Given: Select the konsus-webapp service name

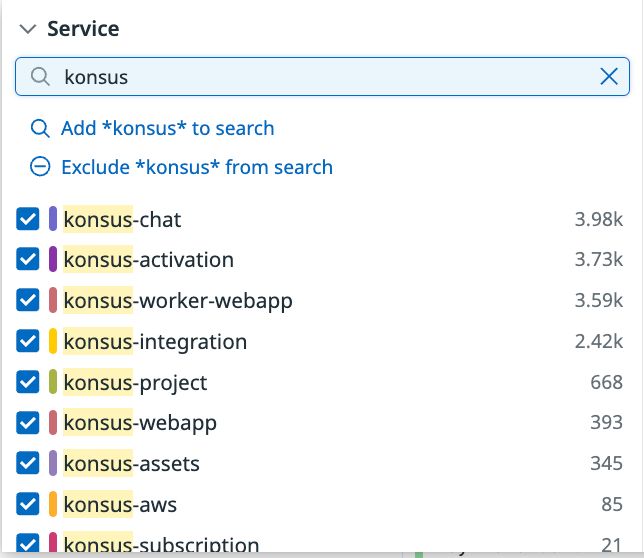Looking at the screenshot, I should 140,424.
